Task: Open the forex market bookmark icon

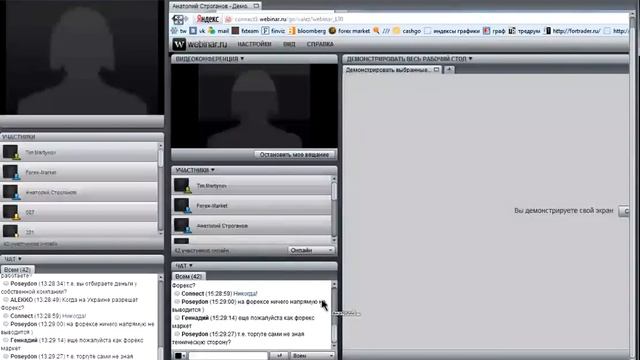Action: click(332, 31)
